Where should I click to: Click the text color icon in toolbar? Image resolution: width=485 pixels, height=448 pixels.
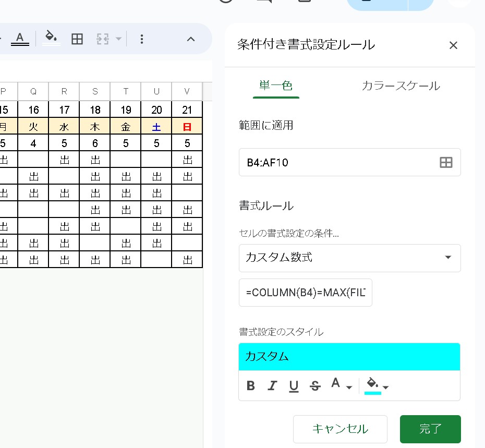point(20,39)
